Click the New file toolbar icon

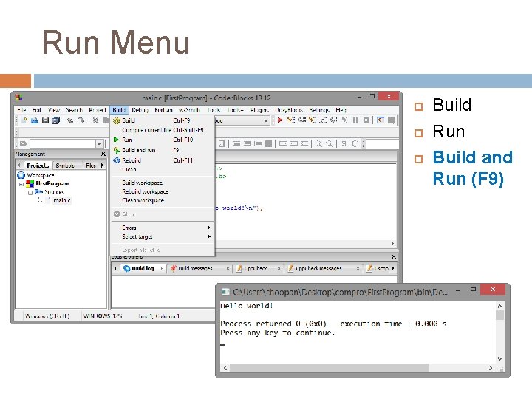click(x=24, y=120)
